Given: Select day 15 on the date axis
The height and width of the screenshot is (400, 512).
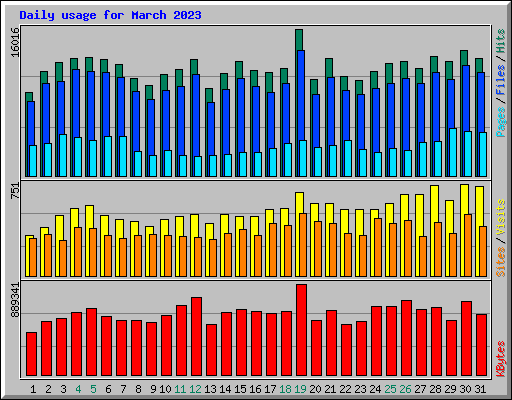Looking at the screenshot, I should (x=240, y=389).
